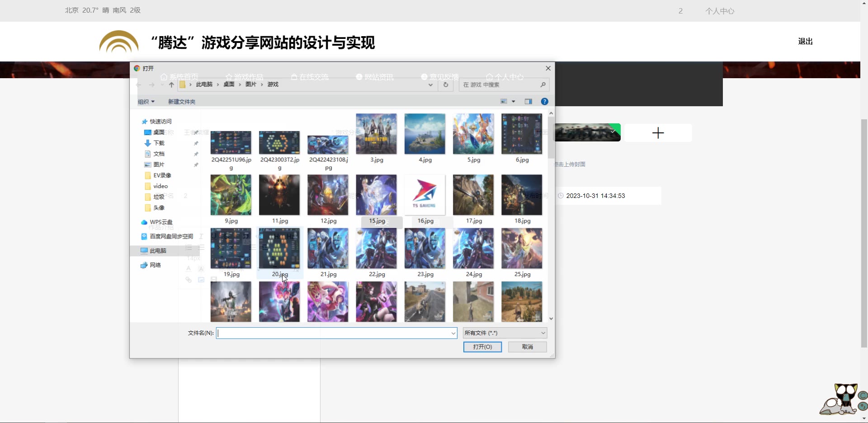Image resolution: width=868 pixels, height=423 pixels.
Task: Select 下载 folder in sidebar
Action: pos(154,143)
